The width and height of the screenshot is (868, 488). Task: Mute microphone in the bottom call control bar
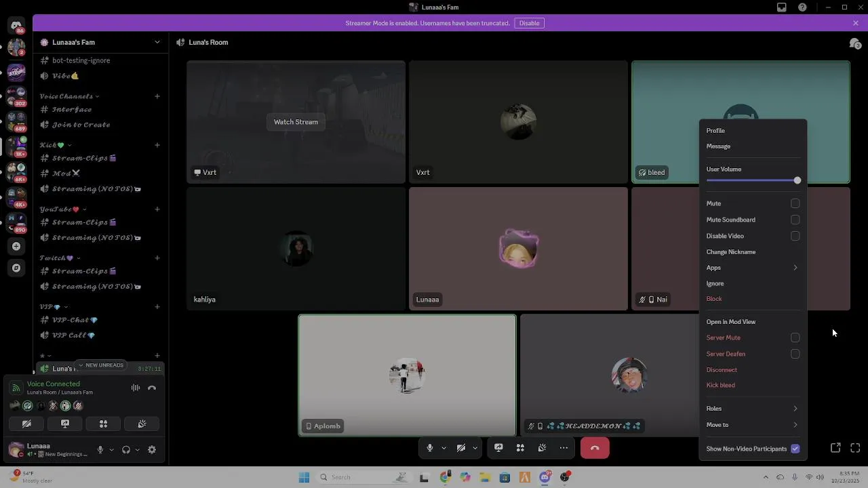pyautogui.click(x=429, y=448)
